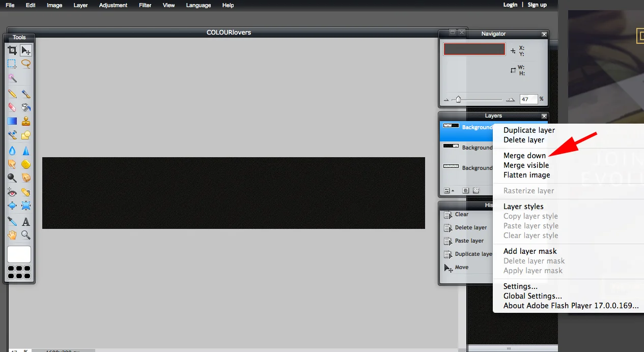Click the Navigator preview thumbnail

(x=474, y=49)
